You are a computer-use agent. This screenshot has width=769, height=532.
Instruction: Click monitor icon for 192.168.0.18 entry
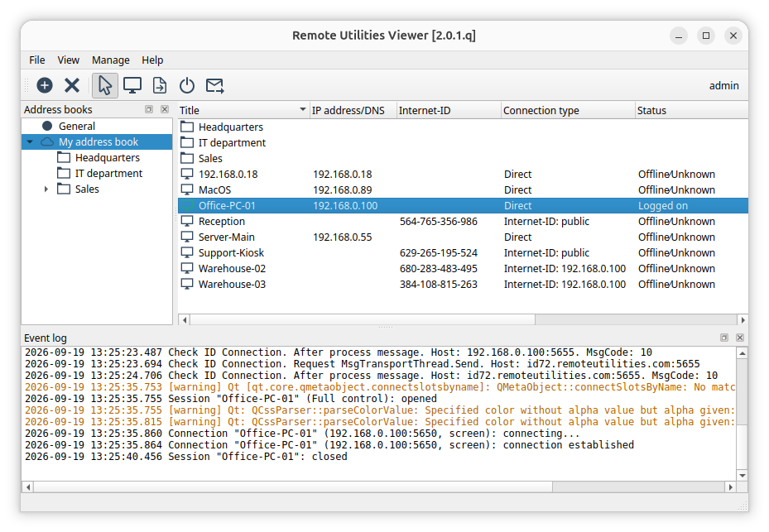[x=187, y=174]
